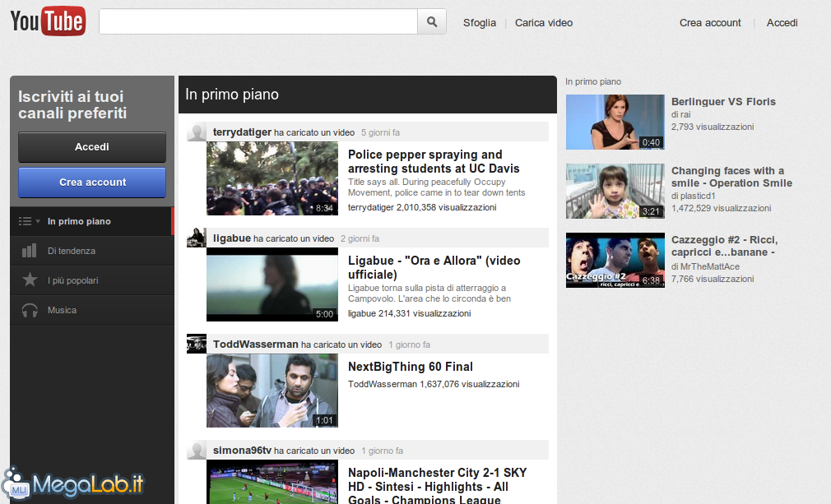The image size is (831, 504).
Task: Open Sfoglia in the top navigation
Action: [480, 23]
